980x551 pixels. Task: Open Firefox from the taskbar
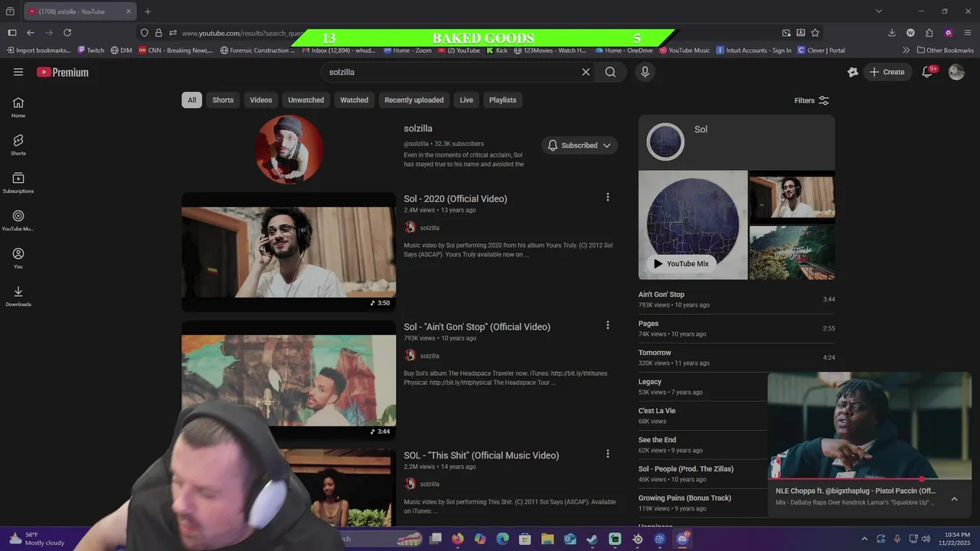click(458, 539)
